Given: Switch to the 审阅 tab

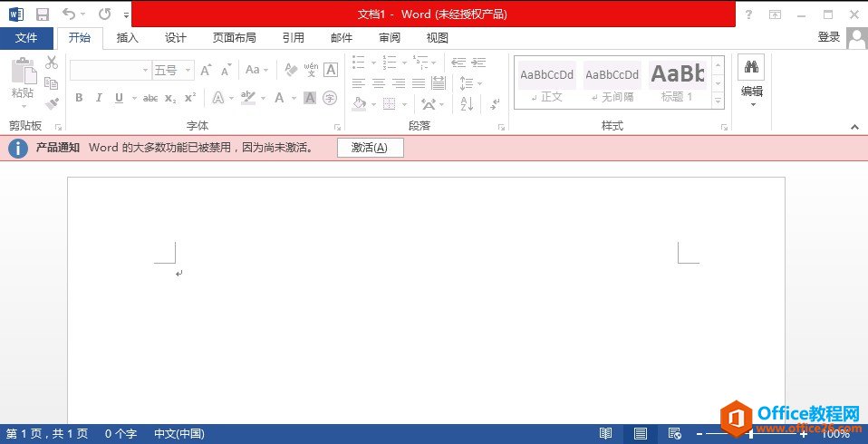Looking at the screenshot, I should click(x=390, y=38).
